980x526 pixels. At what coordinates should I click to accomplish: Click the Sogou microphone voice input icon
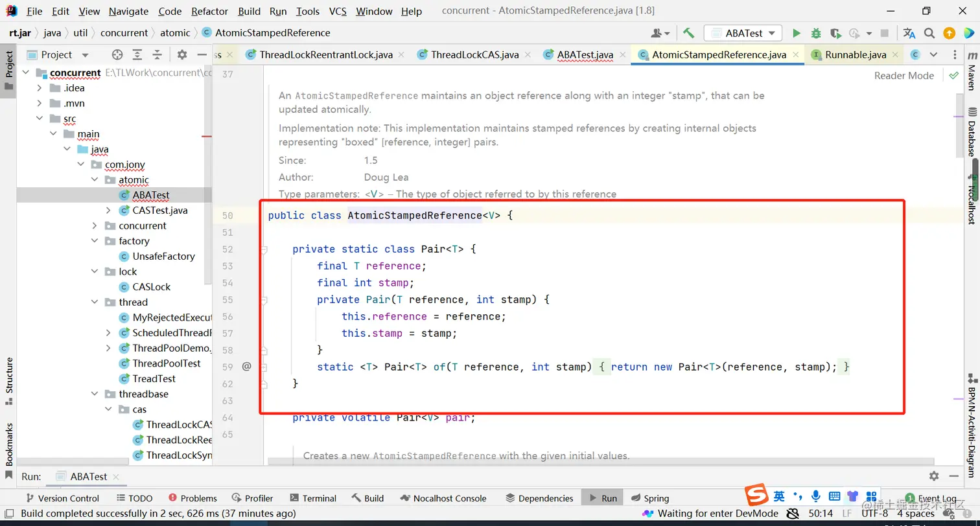tap(816, 496)
